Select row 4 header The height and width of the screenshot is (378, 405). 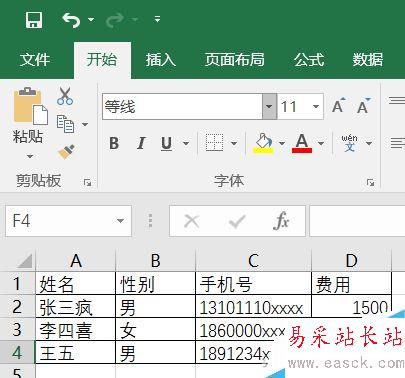pyautogui.click(x=17, y=352)
